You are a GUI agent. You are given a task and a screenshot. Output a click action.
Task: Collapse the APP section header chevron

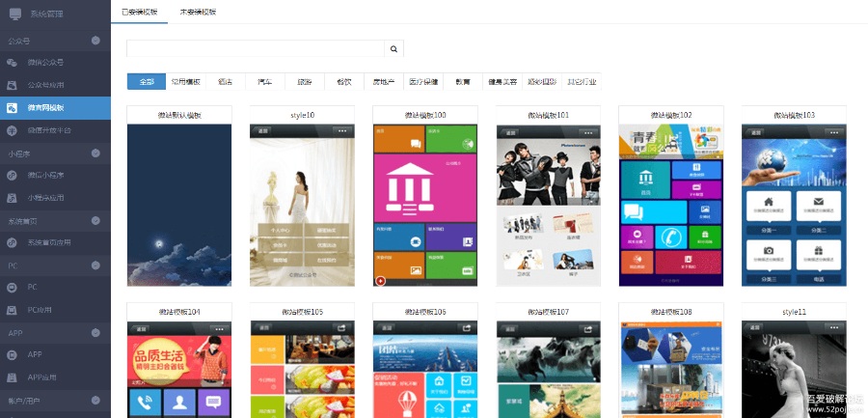(95, 333)
